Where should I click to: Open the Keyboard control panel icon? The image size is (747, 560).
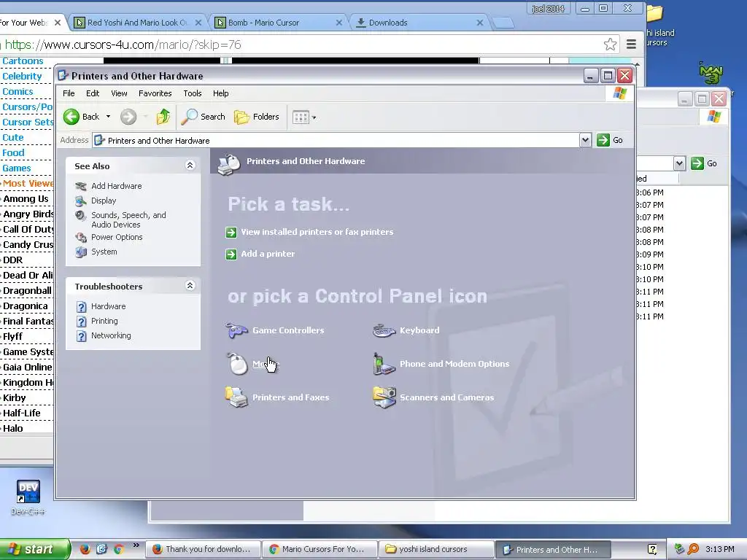coord(406,330)
